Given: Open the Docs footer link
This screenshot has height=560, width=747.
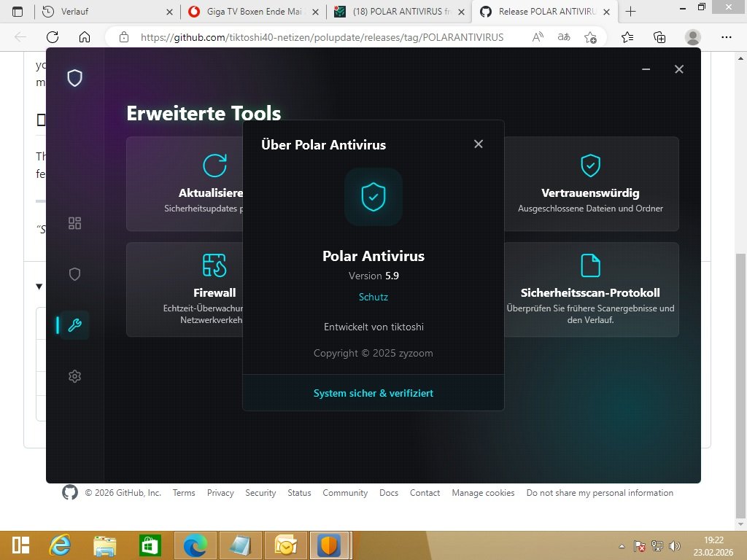Looking at the screenshot, I should pos(389,493).
